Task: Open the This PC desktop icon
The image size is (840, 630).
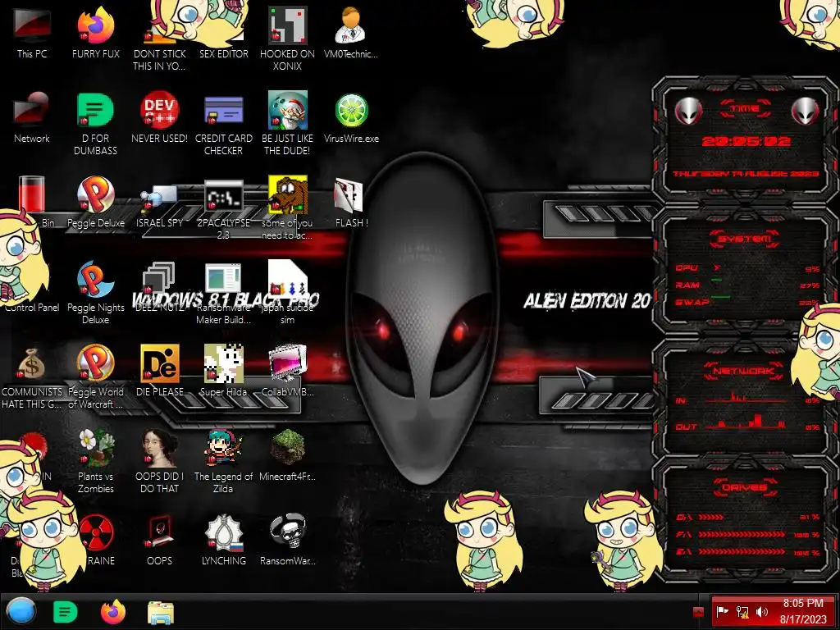Action: click(32, 32)
